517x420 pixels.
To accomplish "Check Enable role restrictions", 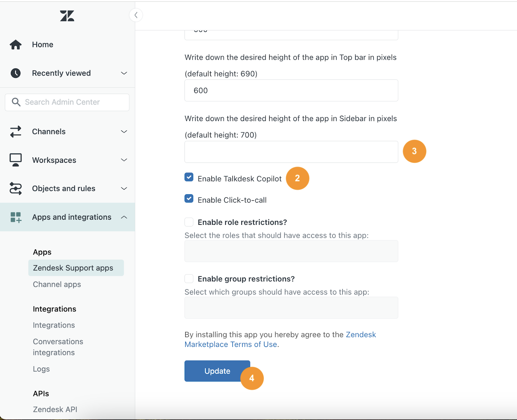I will click(x=189, y=222).
